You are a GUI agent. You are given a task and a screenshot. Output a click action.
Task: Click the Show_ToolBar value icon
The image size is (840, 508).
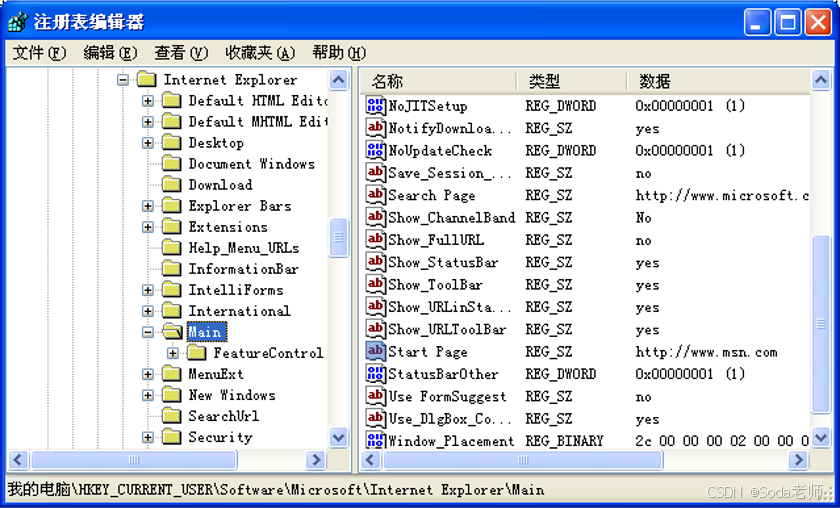tap(375, 284)
